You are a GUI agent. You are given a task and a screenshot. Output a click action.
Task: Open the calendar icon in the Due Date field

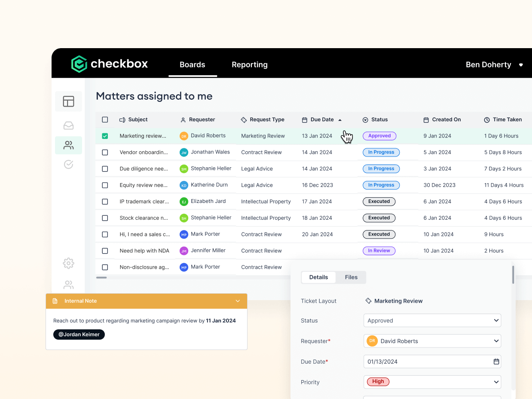(x=495, y=362)
